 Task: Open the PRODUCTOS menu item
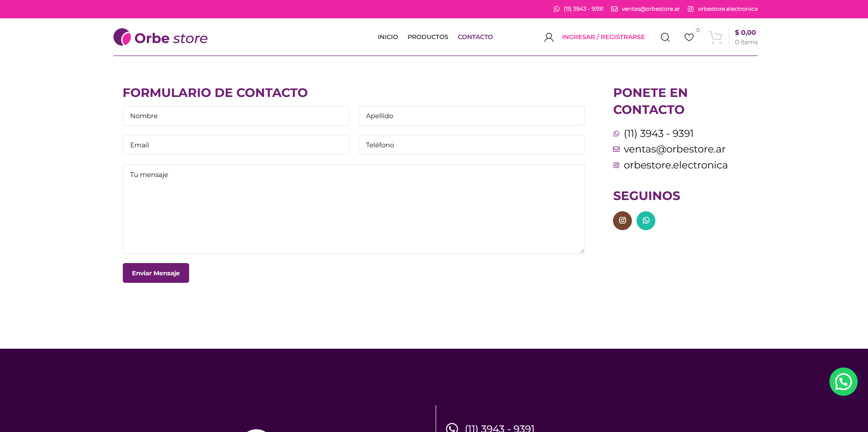[428, 37]
